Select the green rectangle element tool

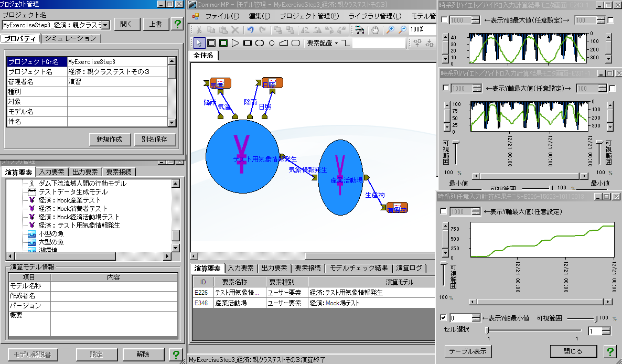[223, 43]
